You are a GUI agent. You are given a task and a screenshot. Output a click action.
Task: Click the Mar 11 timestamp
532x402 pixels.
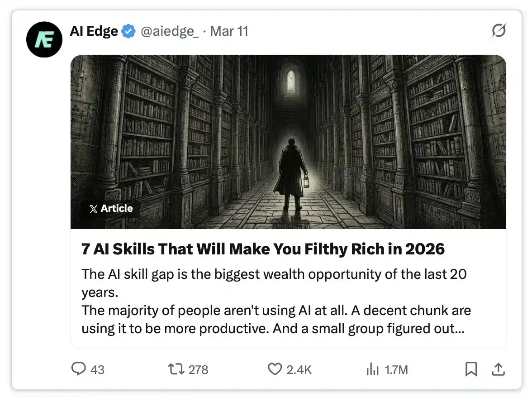click(229, 32)
